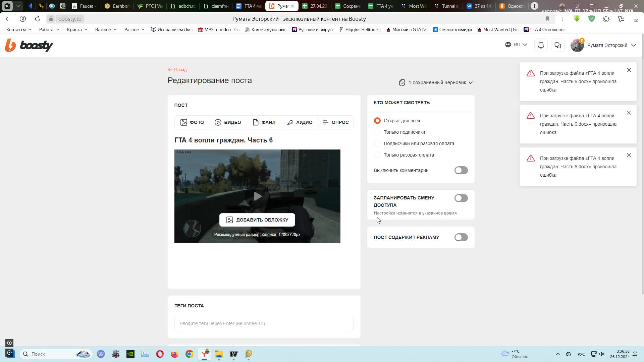Click the green shield protection icon
644x362 pixels.
coord(592,19)
